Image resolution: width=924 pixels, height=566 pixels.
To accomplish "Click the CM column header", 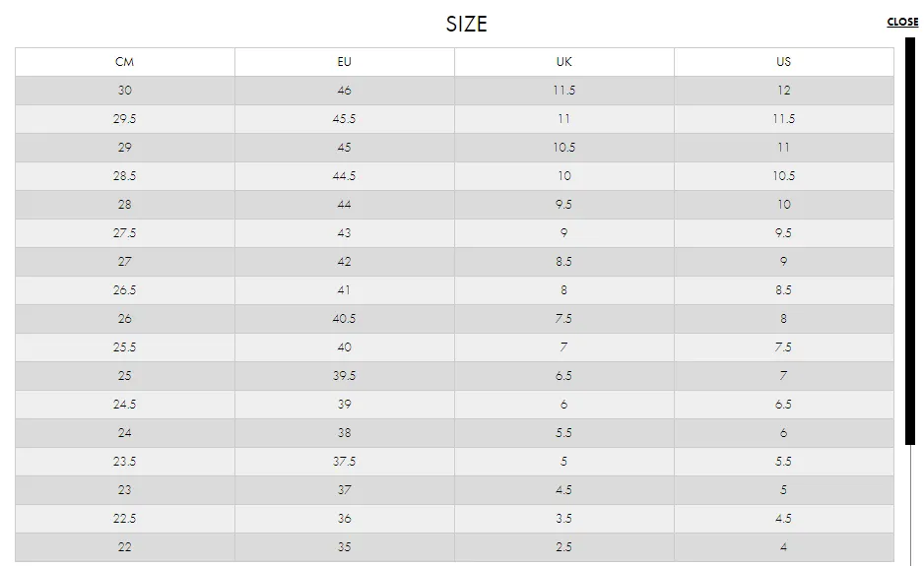I will 124,62.
